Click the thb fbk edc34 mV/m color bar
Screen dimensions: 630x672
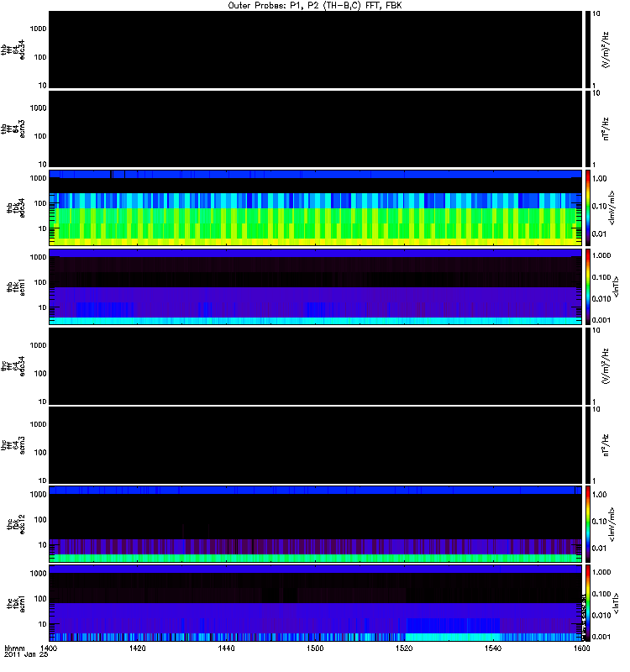coord(588,207)
